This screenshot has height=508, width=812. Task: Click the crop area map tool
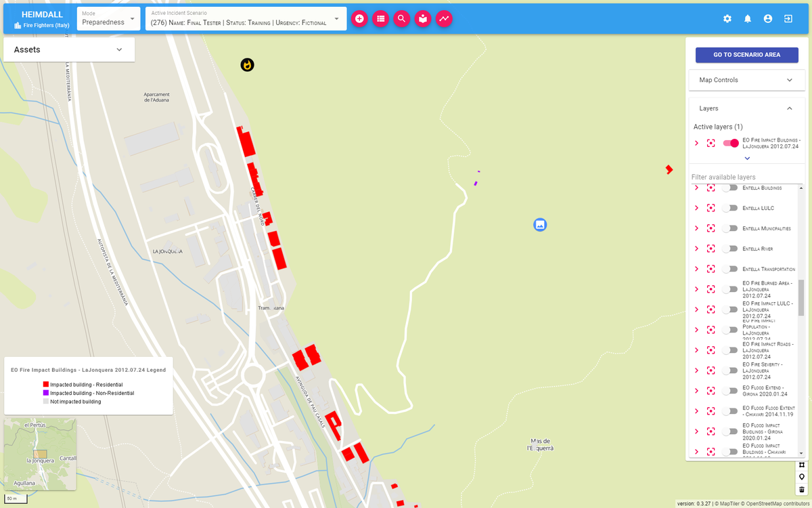coord(802,465)
